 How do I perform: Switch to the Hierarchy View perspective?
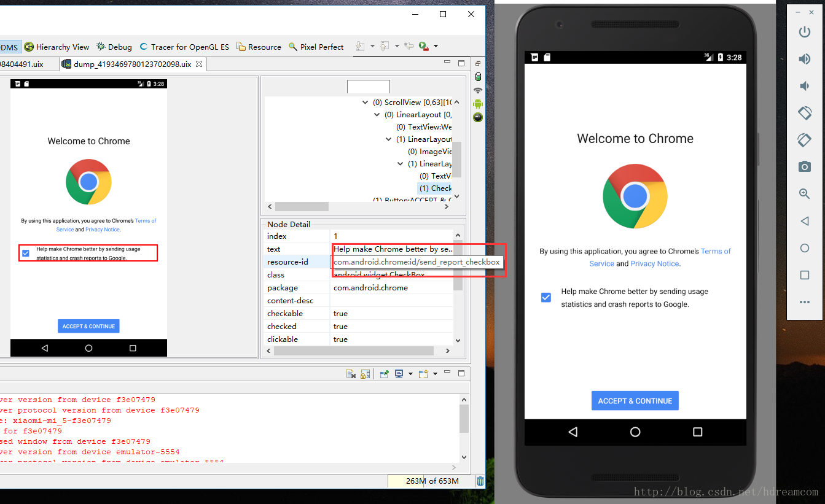point(57,47)
